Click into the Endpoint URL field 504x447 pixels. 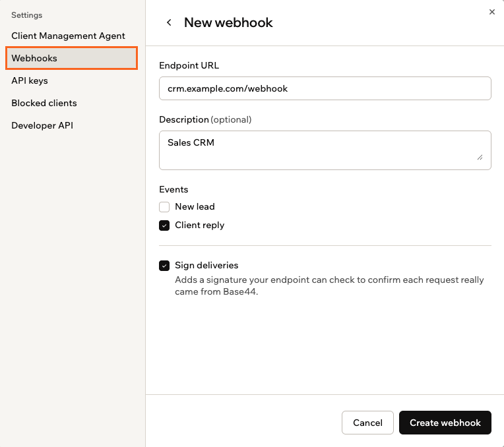coord(325,88)
